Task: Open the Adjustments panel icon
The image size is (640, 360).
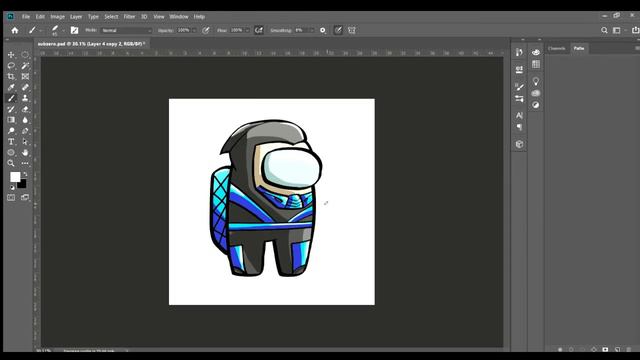Action: [536, 105]
